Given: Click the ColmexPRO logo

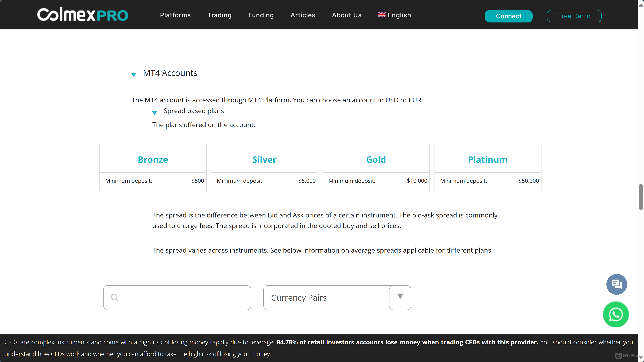Looking at the screenshot, I should point(83,15).
